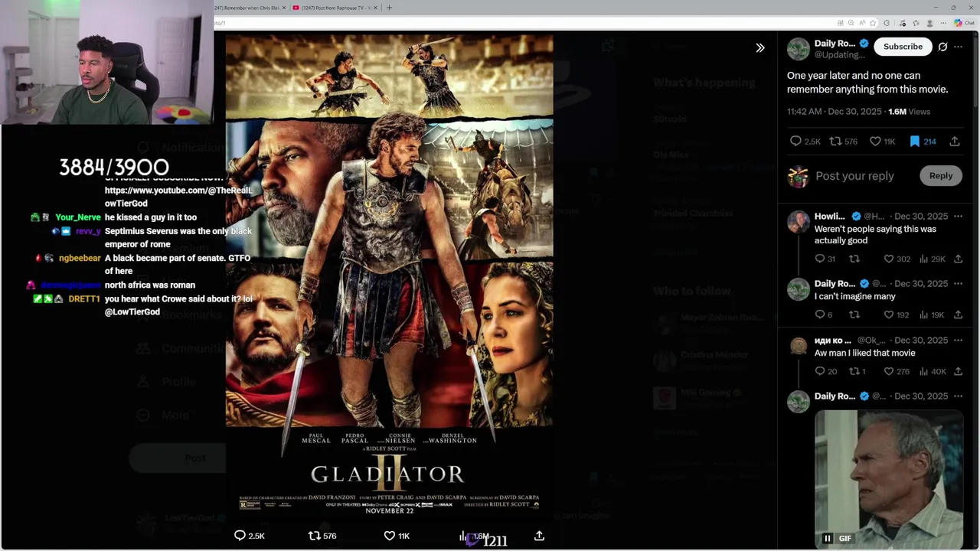Open the YouTube link in stream chat

tap(178, 197)
